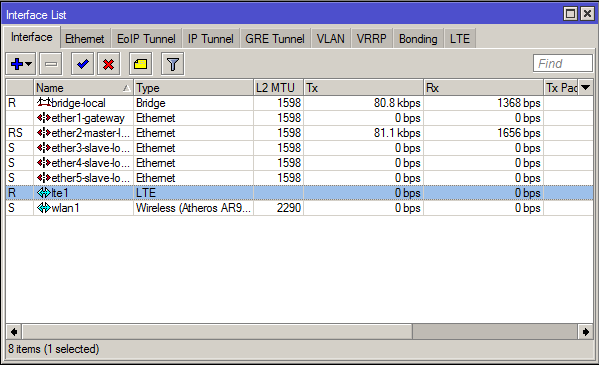Screen dimensions: 599x365
Task: Sort by the L2 MTU column header
Action: (278, 88)
